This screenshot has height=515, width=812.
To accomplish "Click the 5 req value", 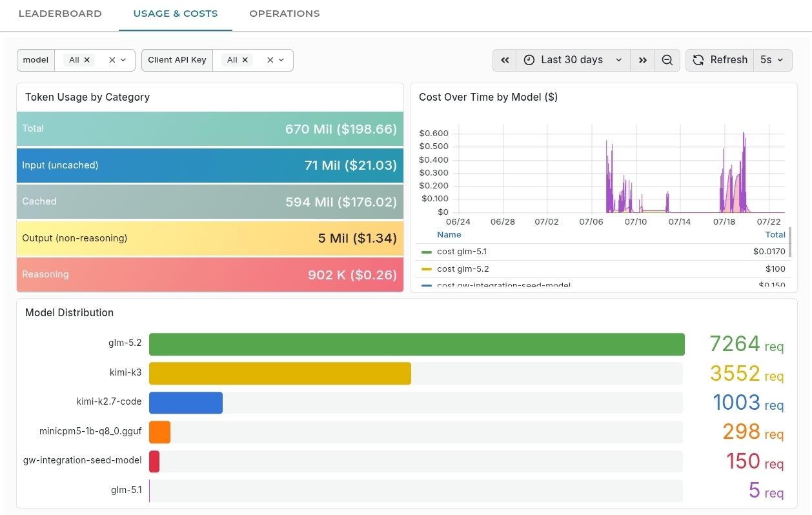I will click(x=766, y=490).
